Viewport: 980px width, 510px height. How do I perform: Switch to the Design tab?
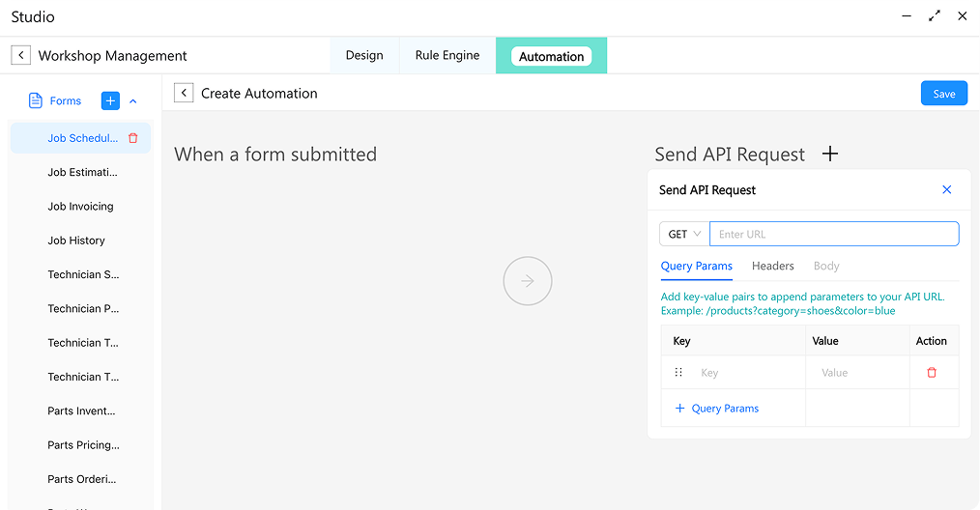364,56
